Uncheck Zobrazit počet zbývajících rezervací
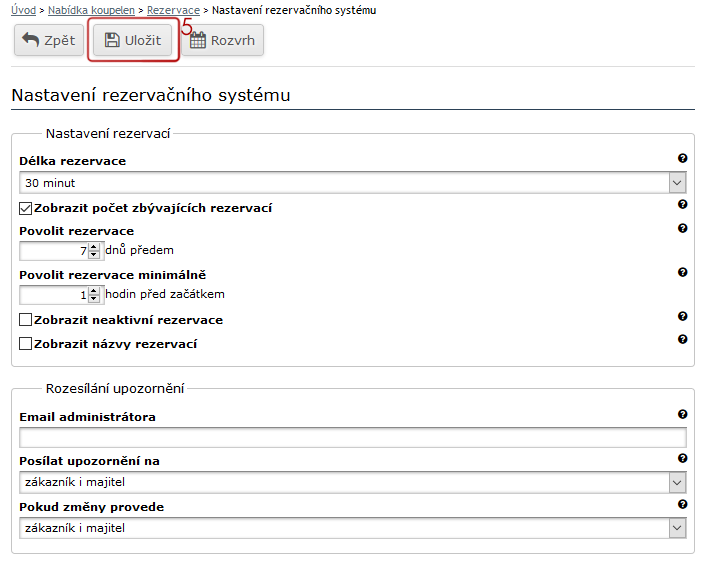Viewport: 706px width, 563px height. pyautogui.click(x=26, y=208)
